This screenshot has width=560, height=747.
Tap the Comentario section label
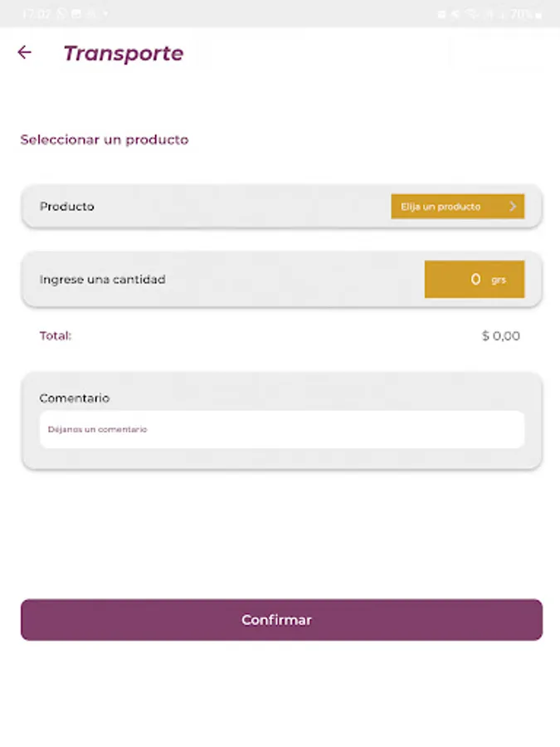75,398
